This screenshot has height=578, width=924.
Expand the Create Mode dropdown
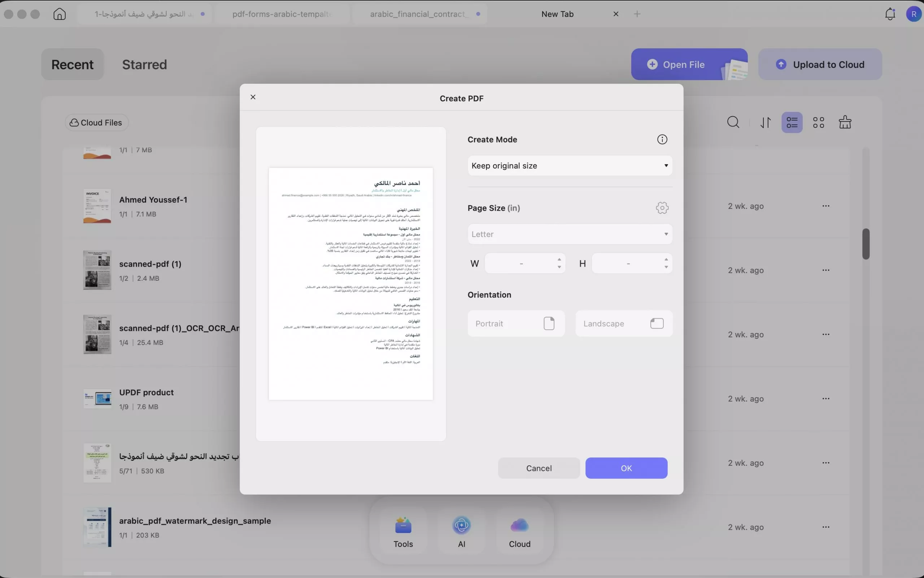[570, 166]
